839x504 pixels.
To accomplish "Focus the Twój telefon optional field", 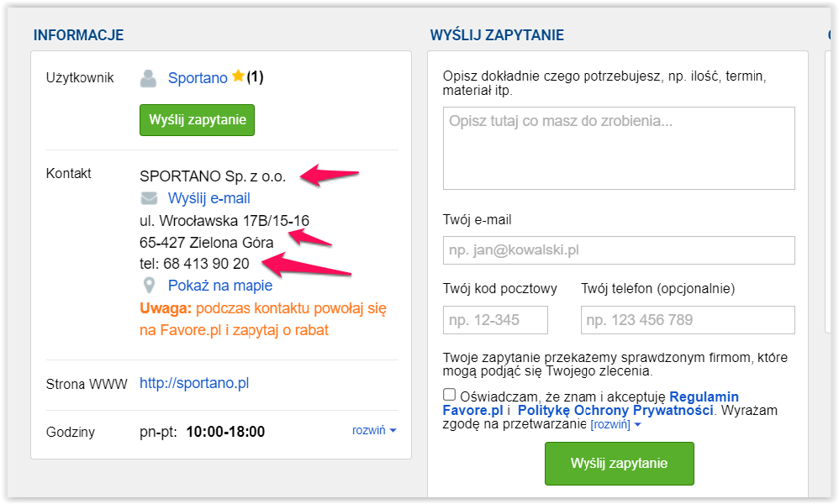I will pos(688,320).
